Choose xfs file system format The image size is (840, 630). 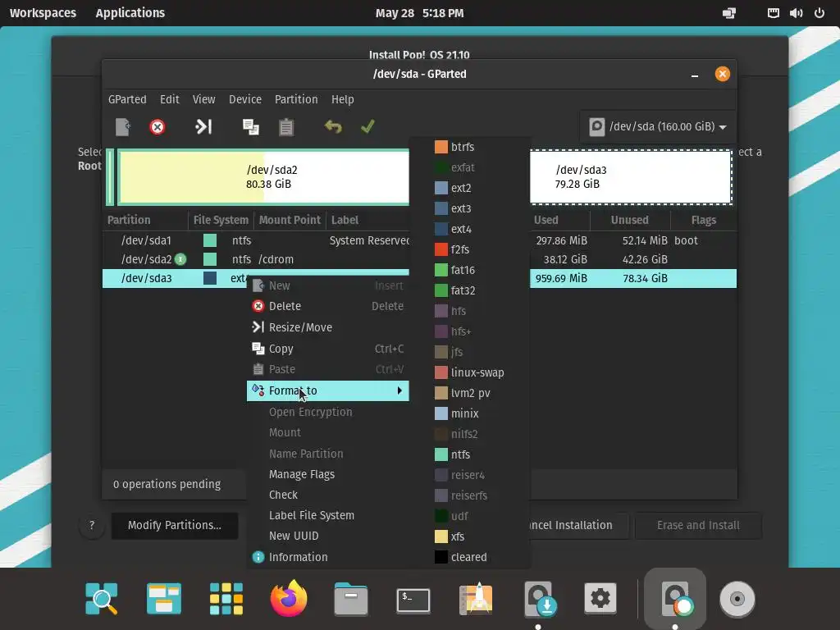coord(470,536)
